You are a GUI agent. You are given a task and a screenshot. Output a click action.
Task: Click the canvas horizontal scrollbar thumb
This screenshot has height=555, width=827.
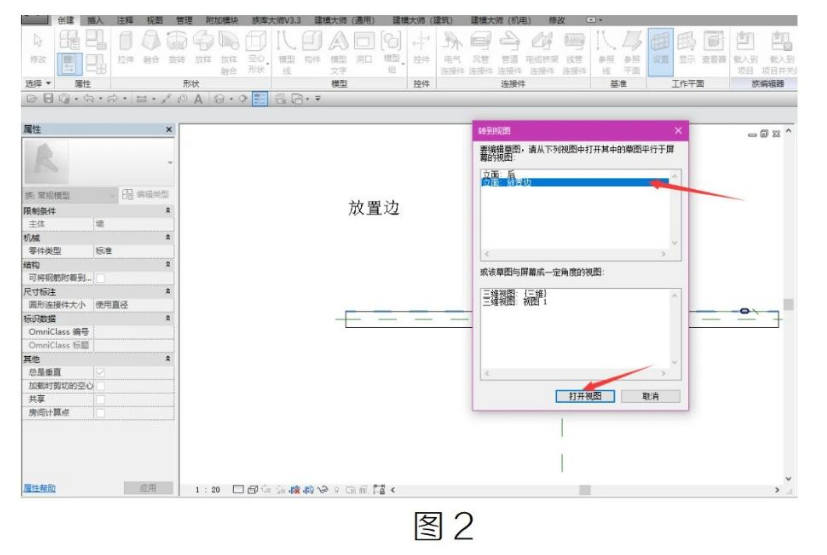pos(584,490)
